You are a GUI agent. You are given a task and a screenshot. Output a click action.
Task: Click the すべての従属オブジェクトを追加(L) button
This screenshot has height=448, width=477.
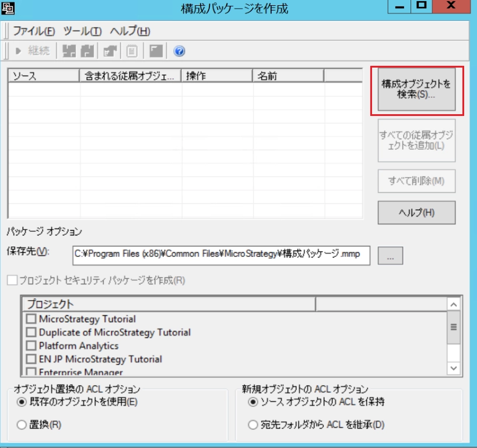coord(416,140)
